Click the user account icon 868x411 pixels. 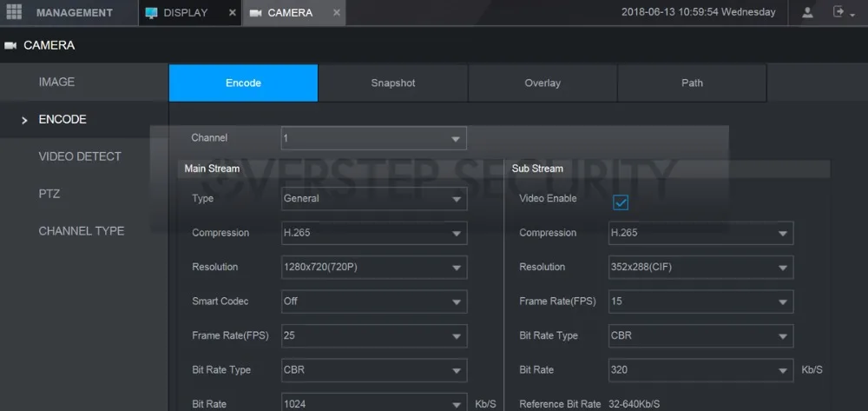click(807, 12)
